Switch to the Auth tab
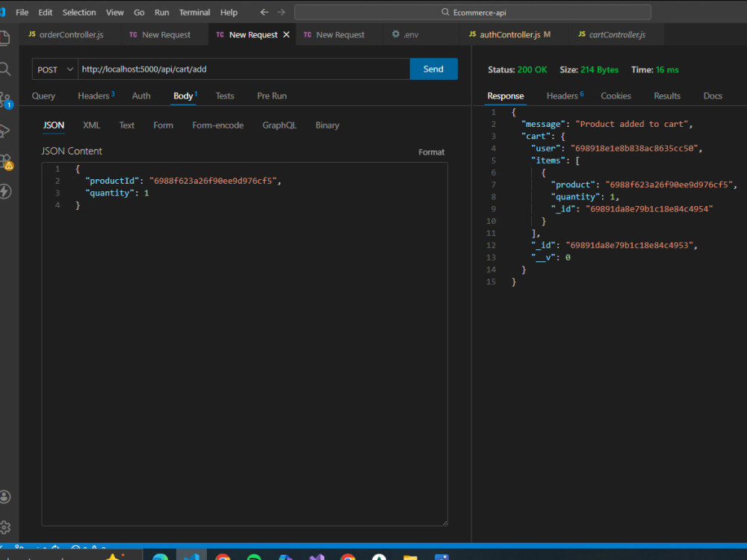747x560 pixels. point(141,96)
